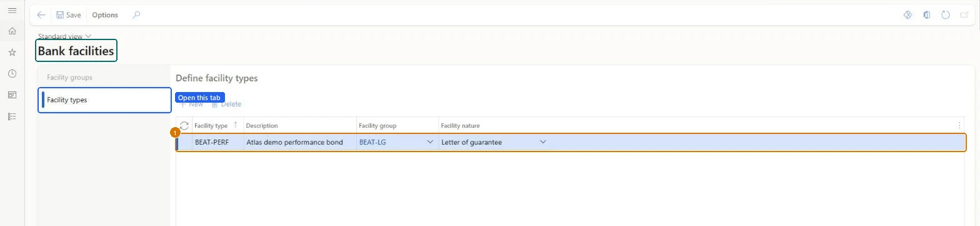
Task: Open form in new window icon
Action: (964, 15)
